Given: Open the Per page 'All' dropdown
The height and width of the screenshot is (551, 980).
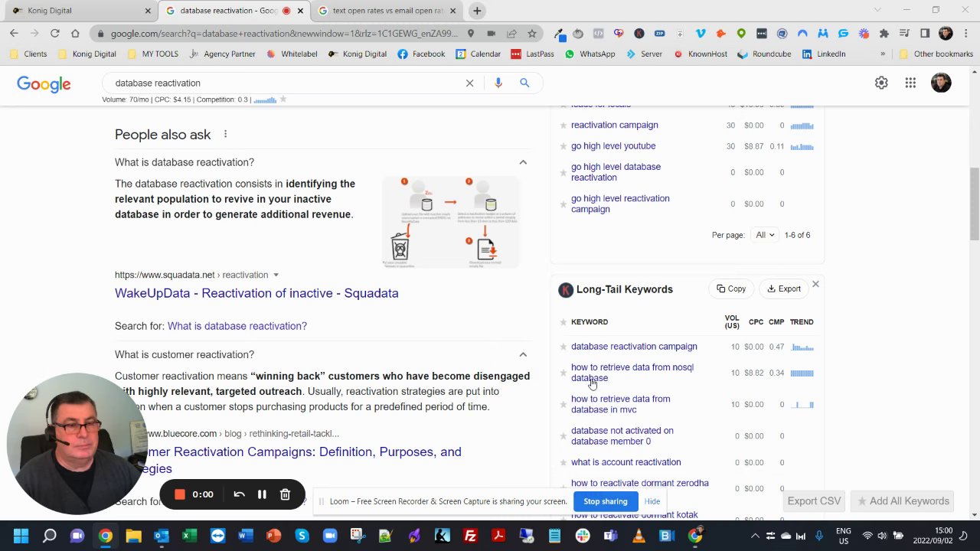Looking at the screenshot, I should click(765, 235).
